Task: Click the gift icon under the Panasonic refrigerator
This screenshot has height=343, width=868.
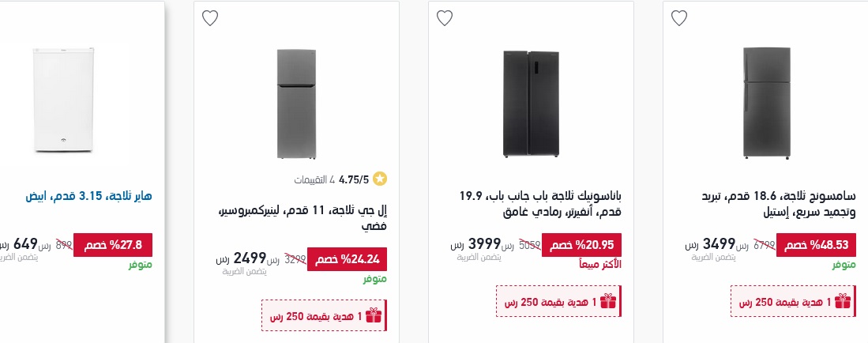Action: [607, 301]
